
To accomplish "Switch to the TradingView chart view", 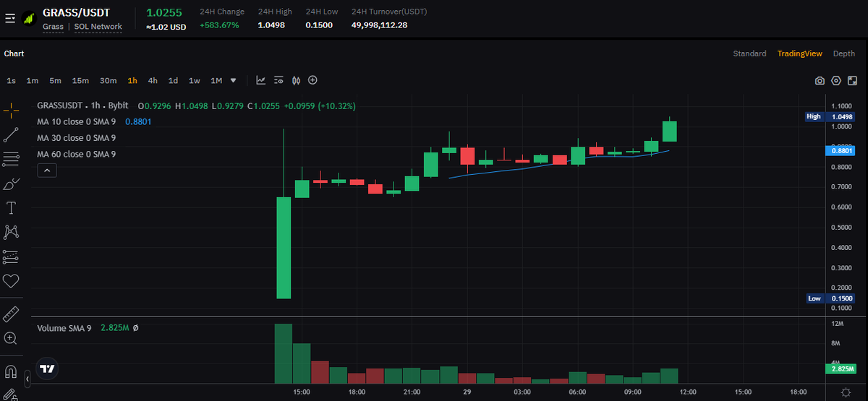I will click(799, 53).
